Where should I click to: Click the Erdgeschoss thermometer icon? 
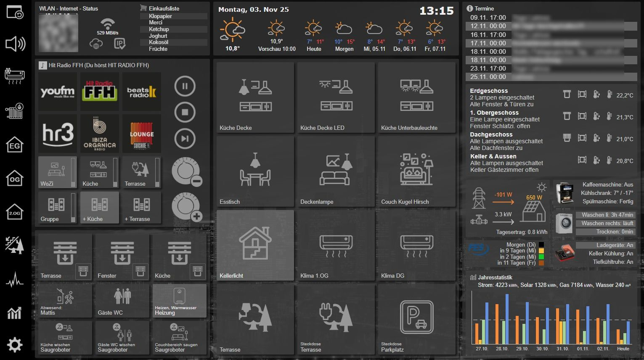click(609, 95)
